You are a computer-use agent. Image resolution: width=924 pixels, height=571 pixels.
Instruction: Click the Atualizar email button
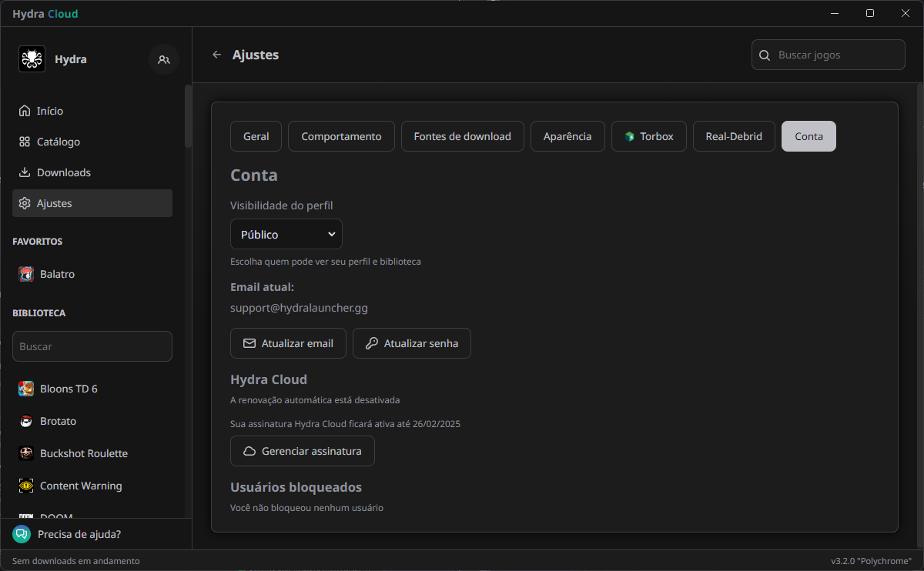288,343
